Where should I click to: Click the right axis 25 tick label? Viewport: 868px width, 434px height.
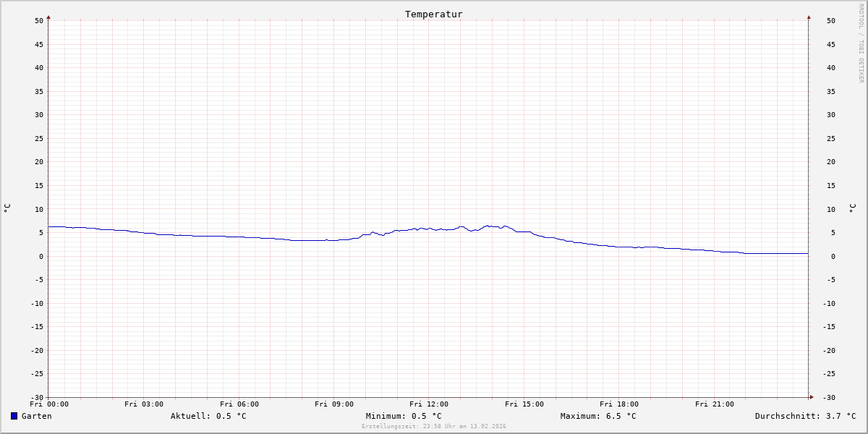(x=831, y=138)
